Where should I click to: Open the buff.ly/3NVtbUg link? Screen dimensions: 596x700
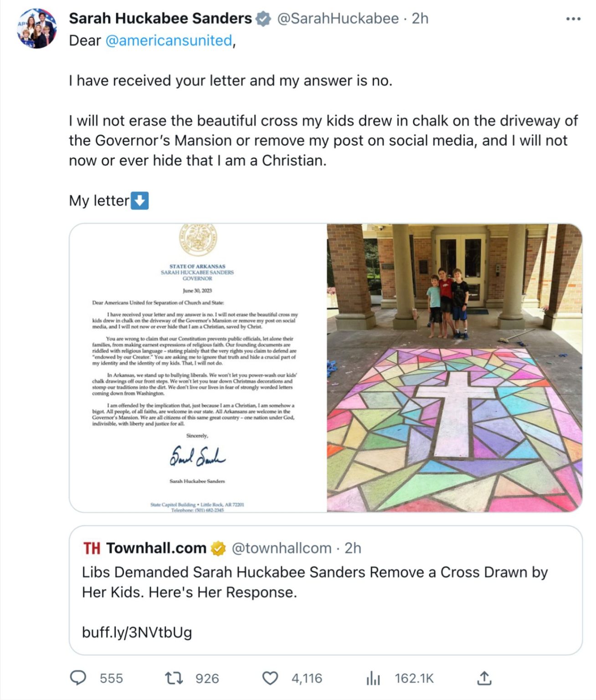(137, 632)
